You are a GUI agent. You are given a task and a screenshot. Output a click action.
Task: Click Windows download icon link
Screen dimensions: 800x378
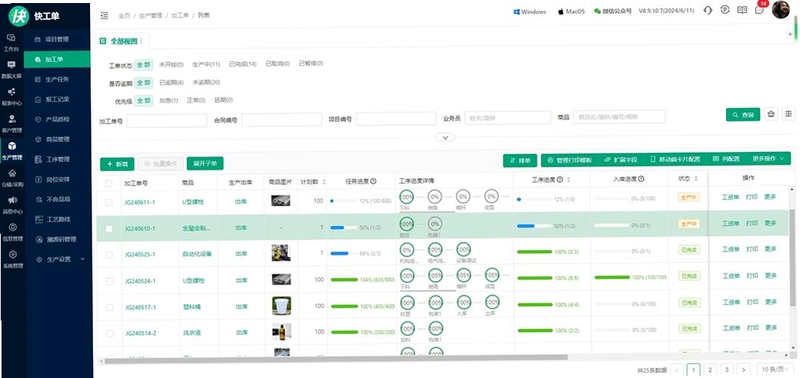coord(530,12)
